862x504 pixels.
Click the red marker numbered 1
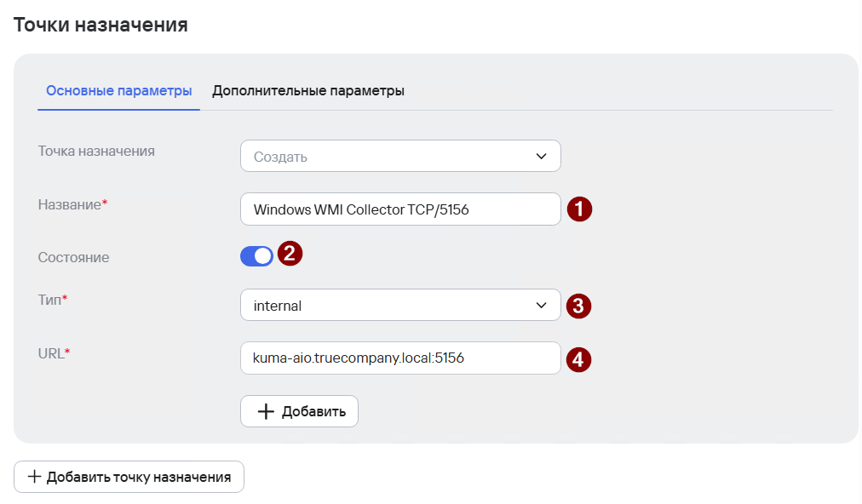click(x=579, y=209)
